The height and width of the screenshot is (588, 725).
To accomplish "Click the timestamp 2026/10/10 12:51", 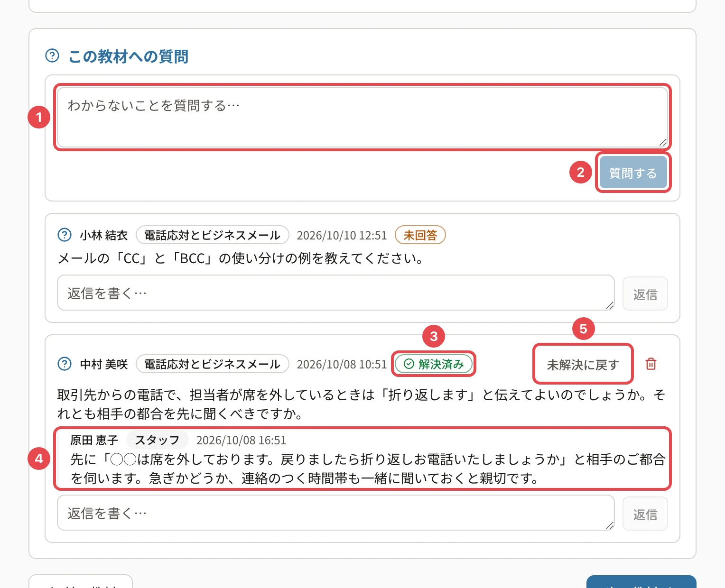I will coord(342,235).
